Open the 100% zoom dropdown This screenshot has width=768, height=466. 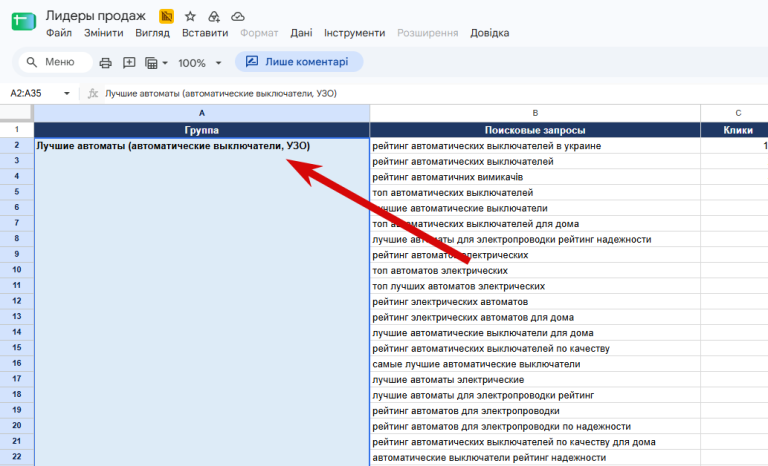[x=200, y=63]
